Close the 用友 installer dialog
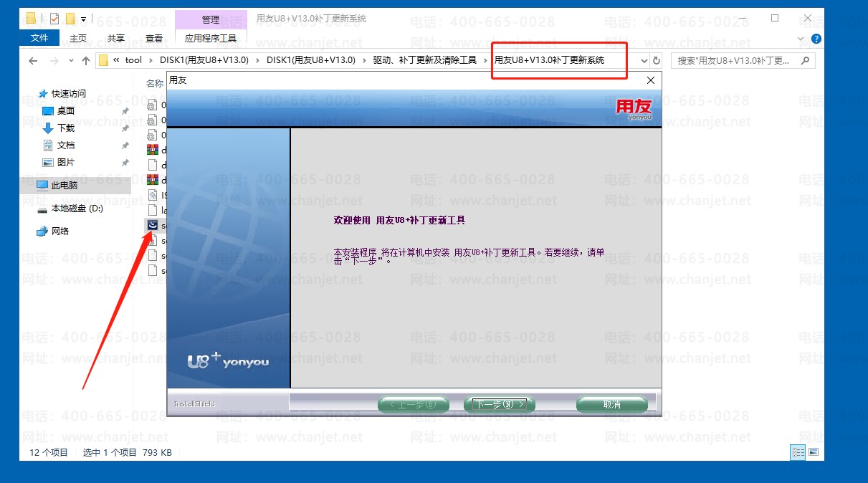Screen dimensions: 868x483 pos(651,80)
